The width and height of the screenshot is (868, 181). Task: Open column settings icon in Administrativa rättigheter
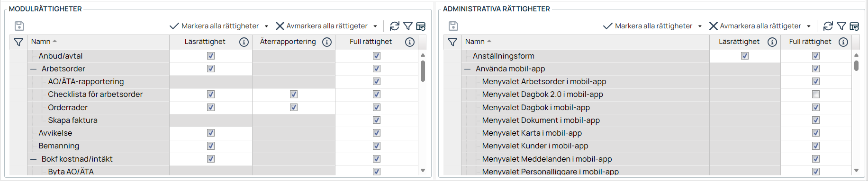tap(854, 26)
